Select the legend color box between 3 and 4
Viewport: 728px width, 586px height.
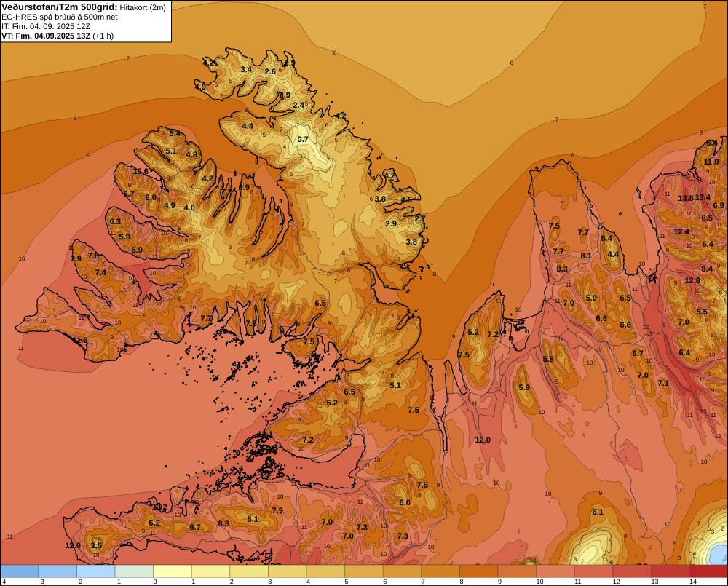[288, 571]
